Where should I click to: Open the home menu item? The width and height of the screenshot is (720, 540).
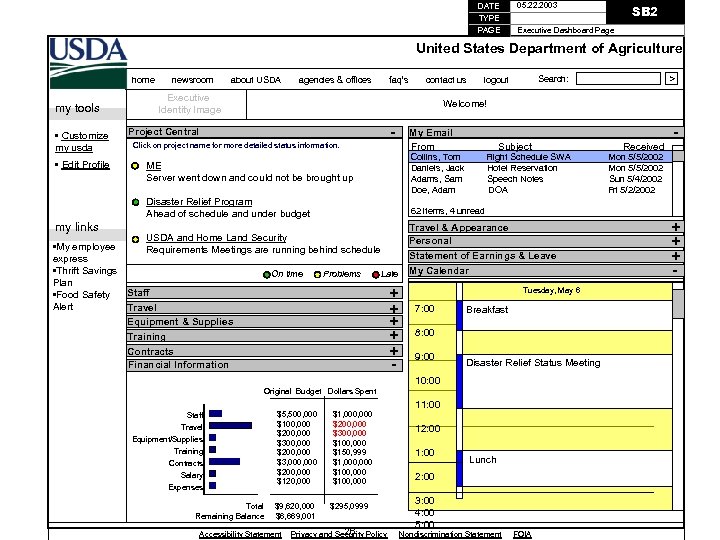143,80
